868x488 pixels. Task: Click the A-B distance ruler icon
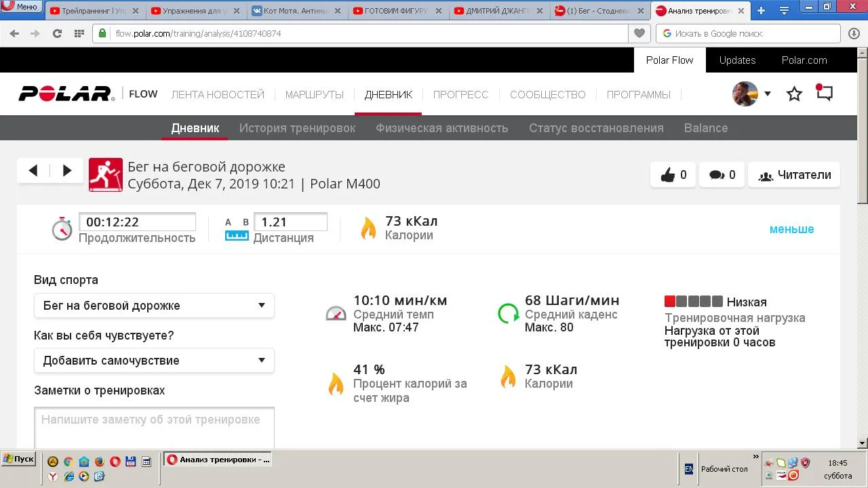237,230
